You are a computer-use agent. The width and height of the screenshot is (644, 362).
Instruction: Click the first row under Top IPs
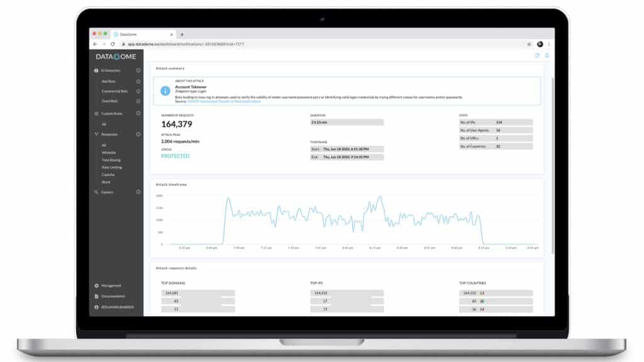coord(347,293)
